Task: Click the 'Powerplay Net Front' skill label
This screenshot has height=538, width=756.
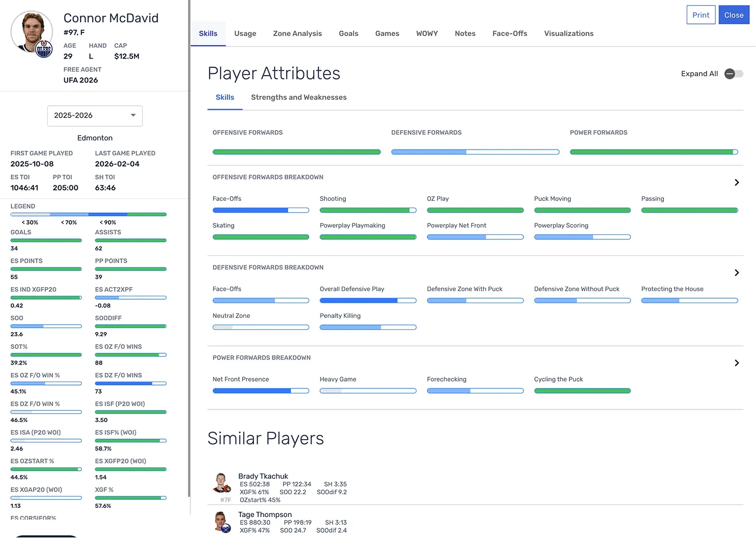Action: [456, 226]
